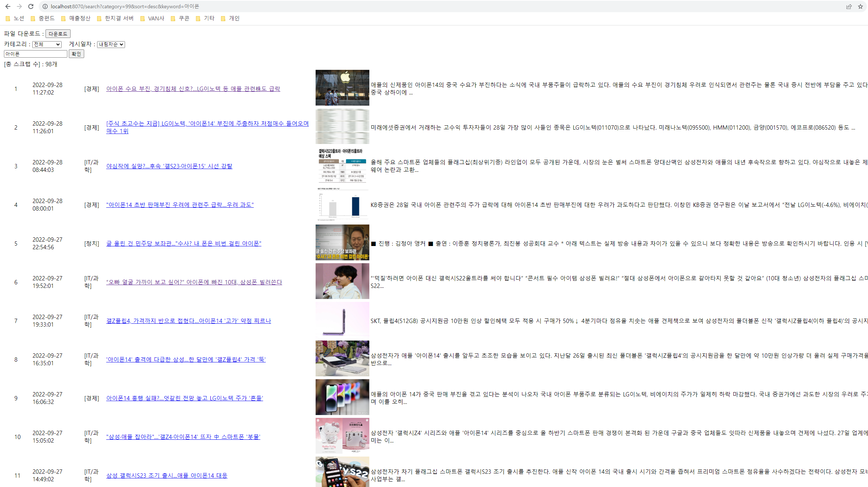The width and height of the screenshot is (868, 487).
Task: Click the colorful iPhone 14 thumbnail in row 9
Action: [342, 397]
